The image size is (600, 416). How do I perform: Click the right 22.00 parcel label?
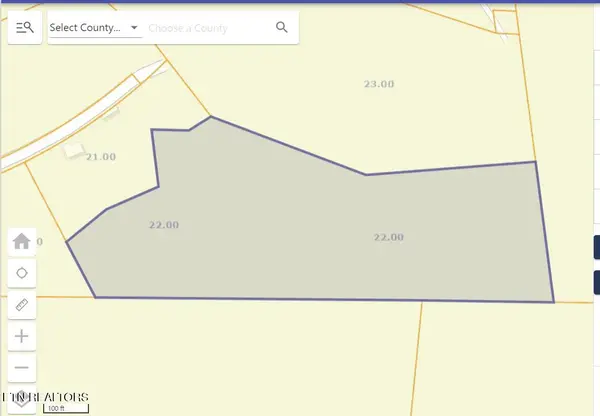388,237
